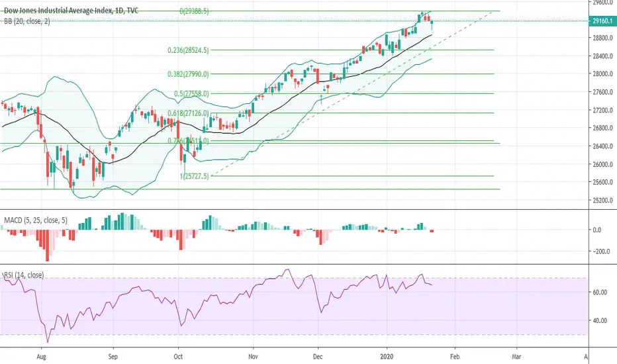Screen dimensions: 617x364
Task: Click the 26000.0 price axis value
Action: 603,164
